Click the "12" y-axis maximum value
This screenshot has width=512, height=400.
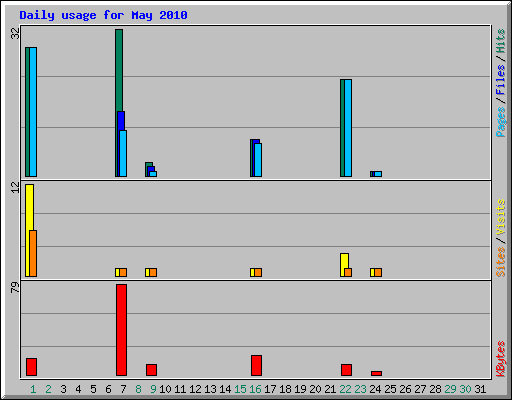(15, 187)
